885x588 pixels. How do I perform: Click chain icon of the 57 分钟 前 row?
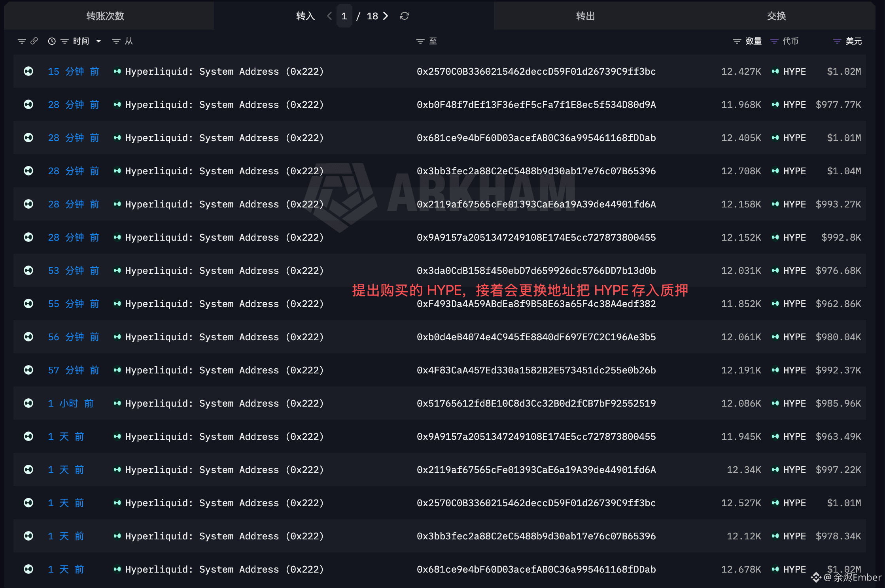tap(28, 370)
